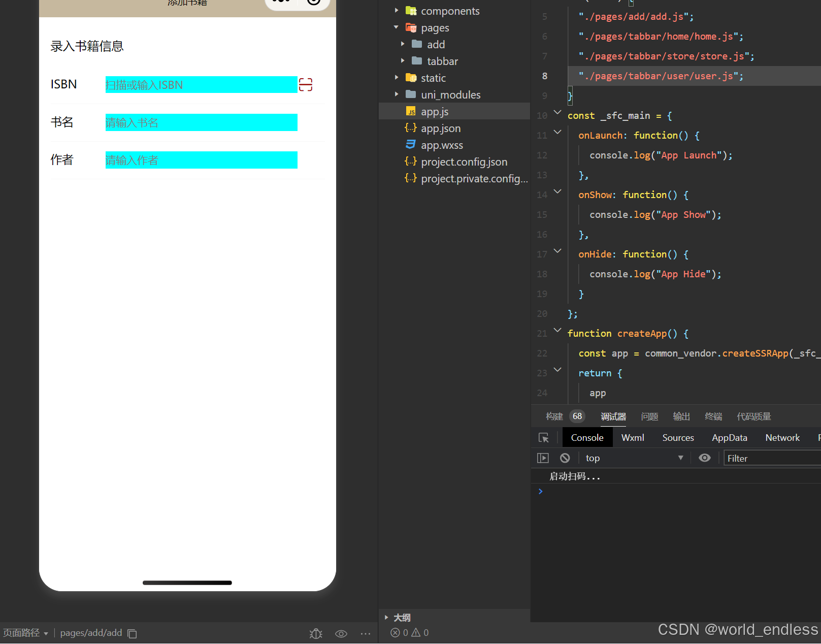This screenshot has width=821, height=644.
Task: Switch to the 代码质量 tab
Action: coord(754,416)
